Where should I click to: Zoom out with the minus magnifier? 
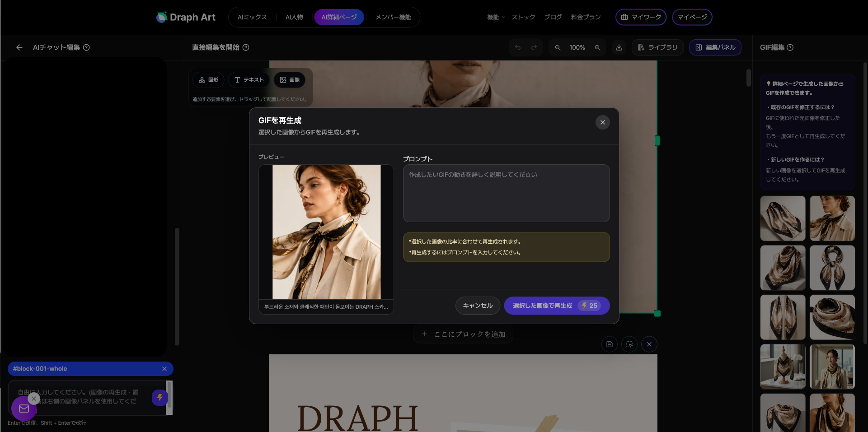click(x=558, y=47)
